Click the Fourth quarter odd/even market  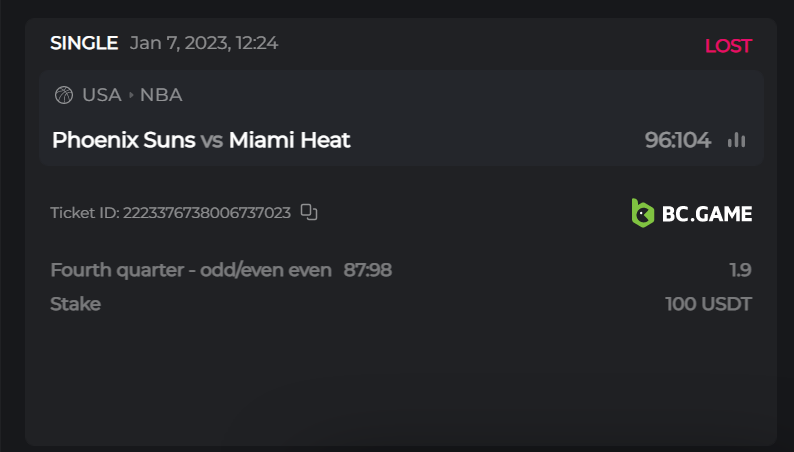point(190,270)
